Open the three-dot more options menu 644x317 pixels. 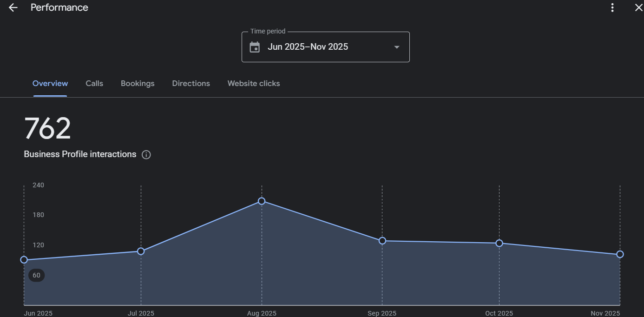[612, 7]
